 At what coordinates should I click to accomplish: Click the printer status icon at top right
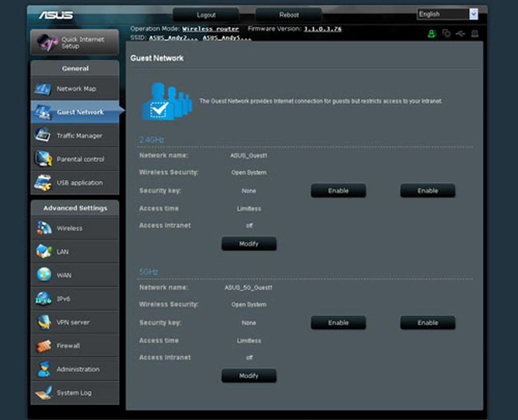tap(475, 34)
